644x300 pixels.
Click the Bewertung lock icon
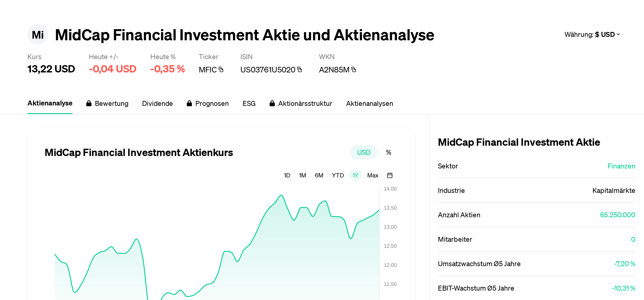pos(89,103)
